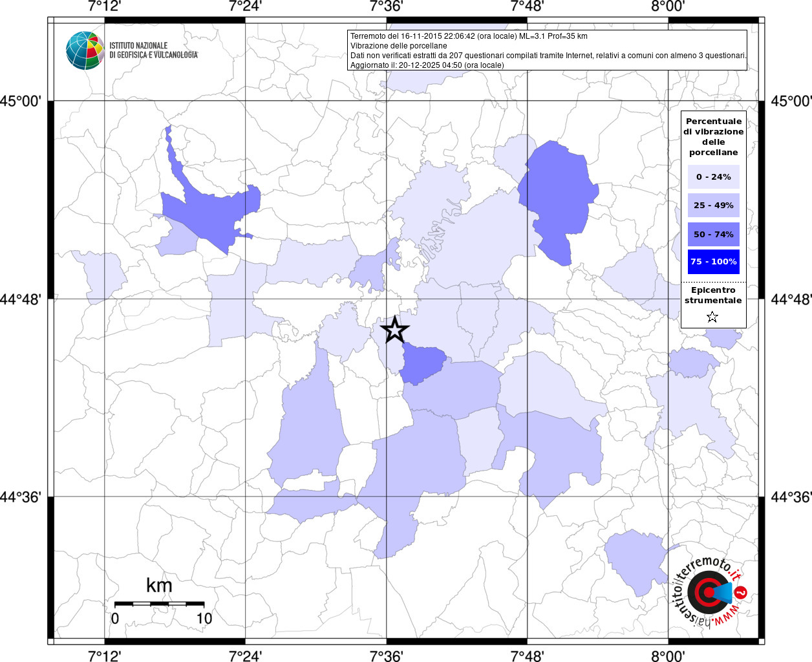Screen dimensions: 812x662
Task: Click the scale bar '0' value
Action: pyautogui.click(x=115, y=619)
